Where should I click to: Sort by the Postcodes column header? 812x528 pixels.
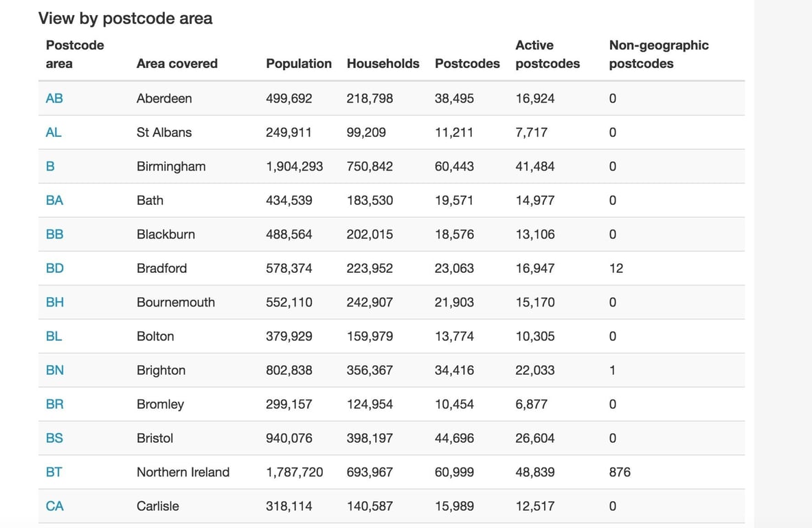(x=467, y=63)
